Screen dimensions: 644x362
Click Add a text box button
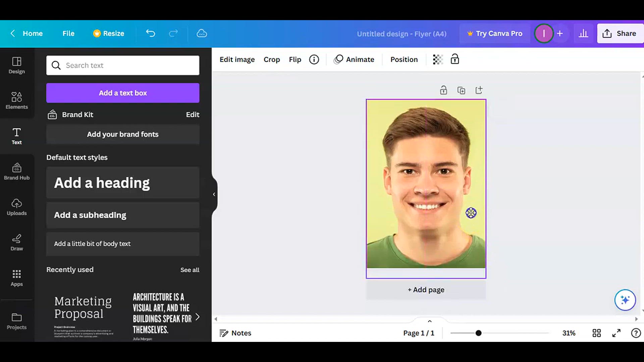tap(123, 93)
